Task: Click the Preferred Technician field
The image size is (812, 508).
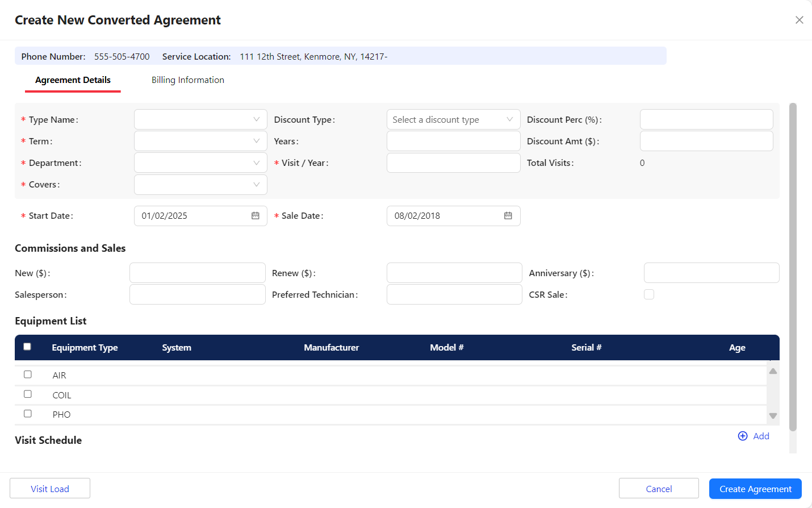Action: pos(454,294)
